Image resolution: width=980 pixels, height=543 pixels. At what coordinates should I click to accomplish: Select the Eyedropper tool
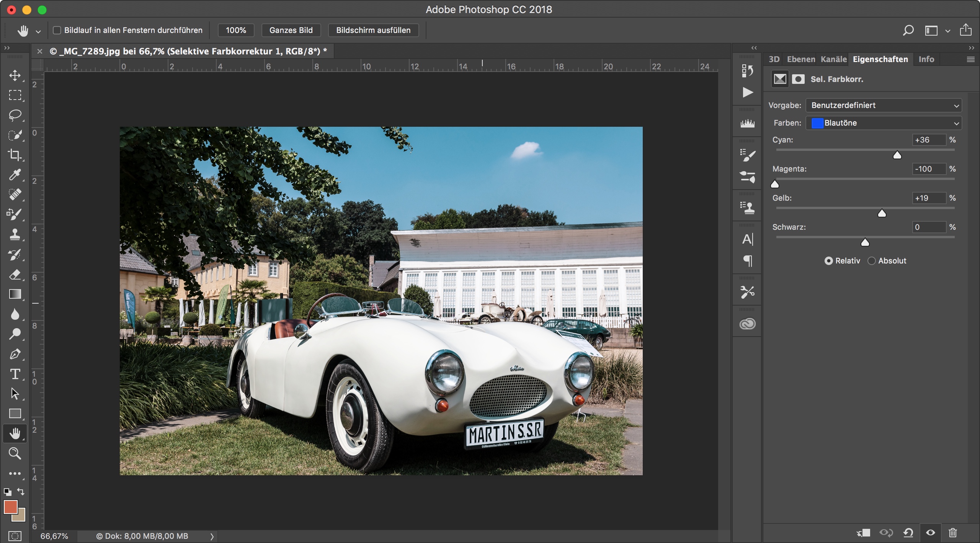(x=15, y=175)
